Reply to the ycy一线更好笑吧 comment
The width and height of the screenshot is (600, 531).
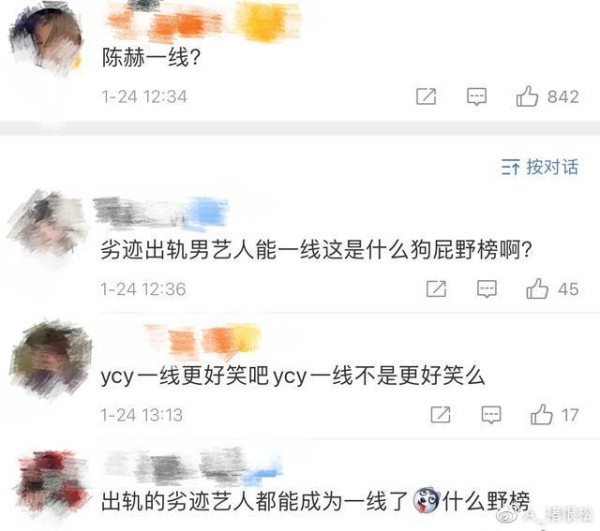491,415
